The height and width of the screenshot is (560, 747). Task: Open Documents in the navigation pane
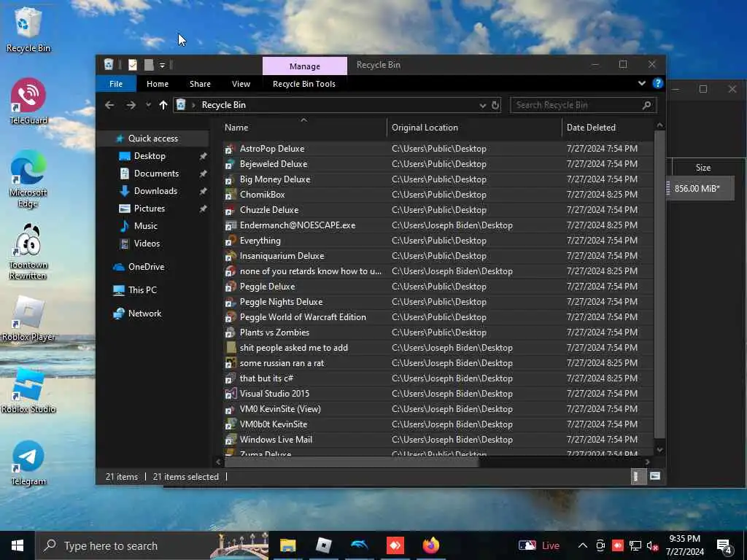[x=156, y=174]
